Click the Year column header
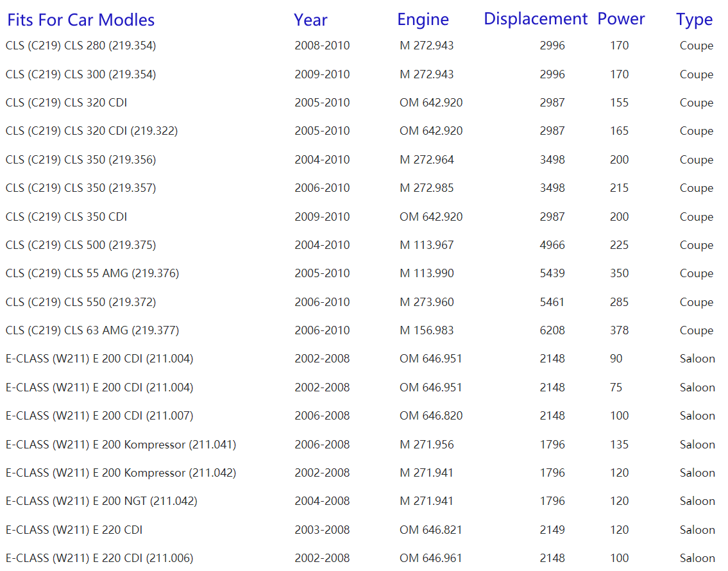Image resolution: width=728 pixels, height=571 pixels. (x=310, y=20)
